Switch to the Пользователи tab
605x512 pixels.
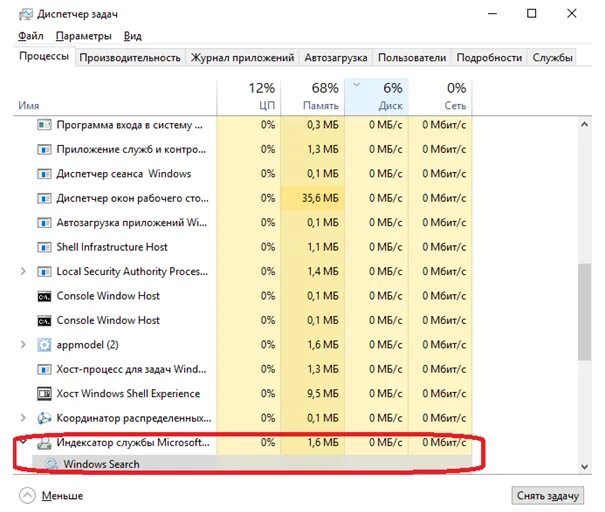[x=412, y=57]
